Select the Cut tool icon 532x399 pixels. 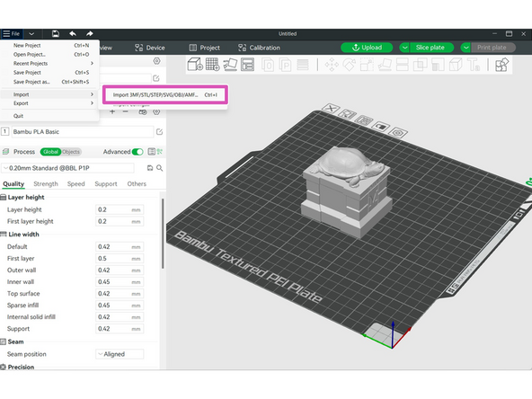403,65
